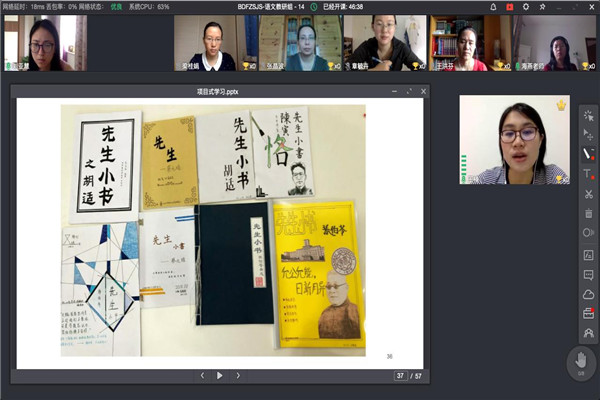
Task: Close the classroom window
Action: tap(592, 7)
